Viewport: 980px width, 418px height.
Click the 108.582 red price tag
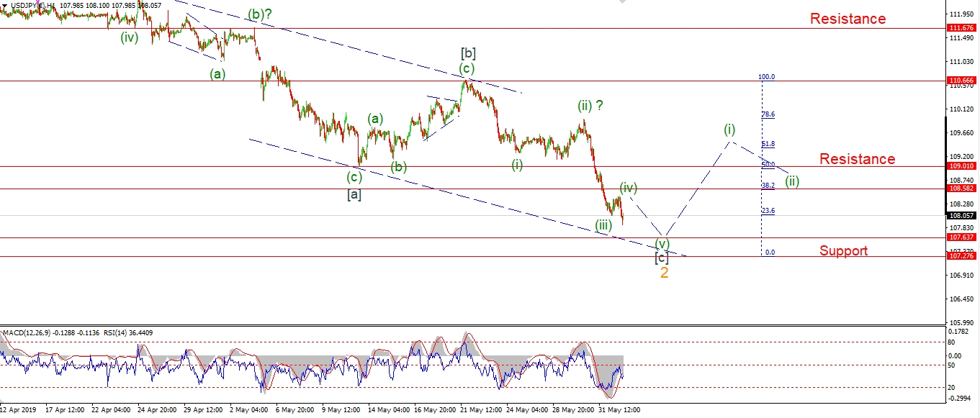coord(963,188)
